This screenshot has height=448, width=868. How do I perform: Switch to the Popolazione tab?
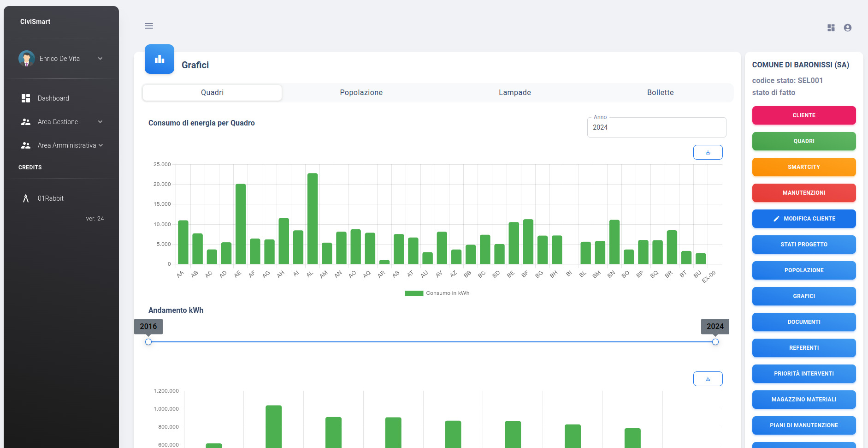click(361, 92)
